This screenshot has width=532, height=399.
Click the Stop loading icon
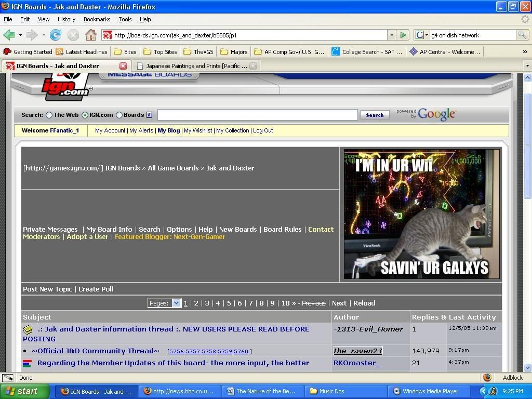pos(73,35)
